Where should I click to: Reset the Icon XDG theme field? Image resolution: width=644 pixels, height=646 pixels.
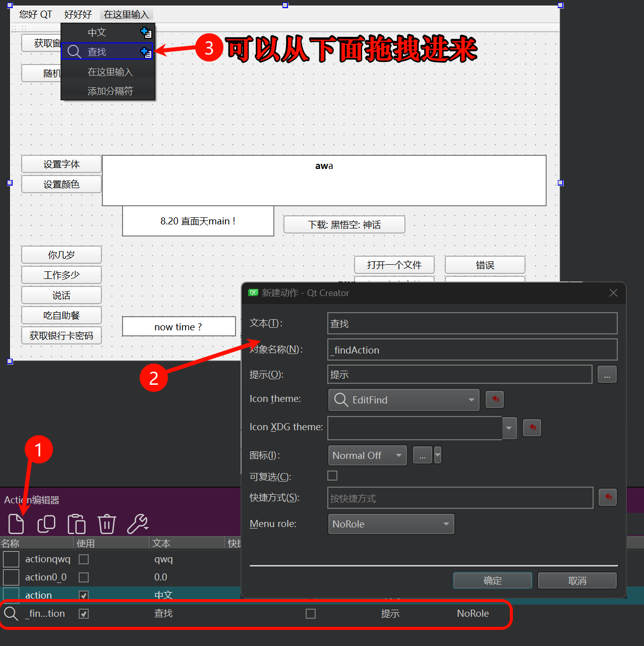tap(532, 428)
